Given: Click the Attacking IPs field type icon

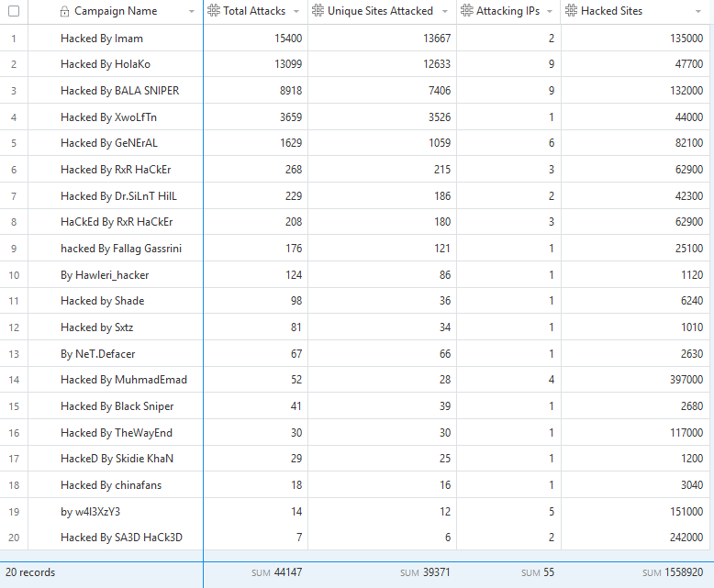Looking at the screenshot, I should coord(467,12).
